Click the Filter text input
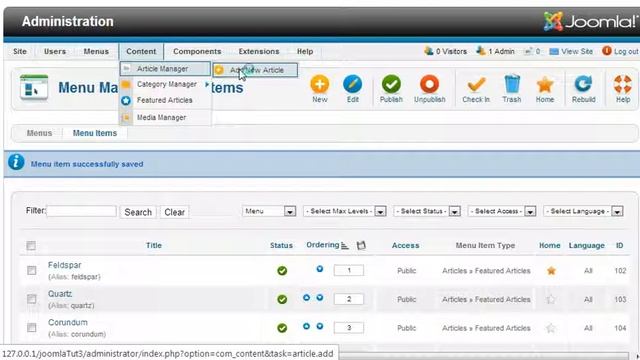640x360 pixels. (x=82, y=211)
